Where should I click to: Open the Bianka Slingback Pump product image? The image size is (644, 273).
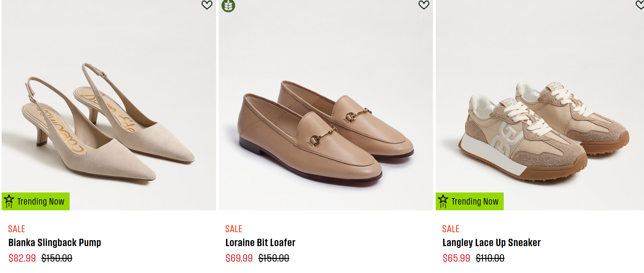tap(109, 105)
